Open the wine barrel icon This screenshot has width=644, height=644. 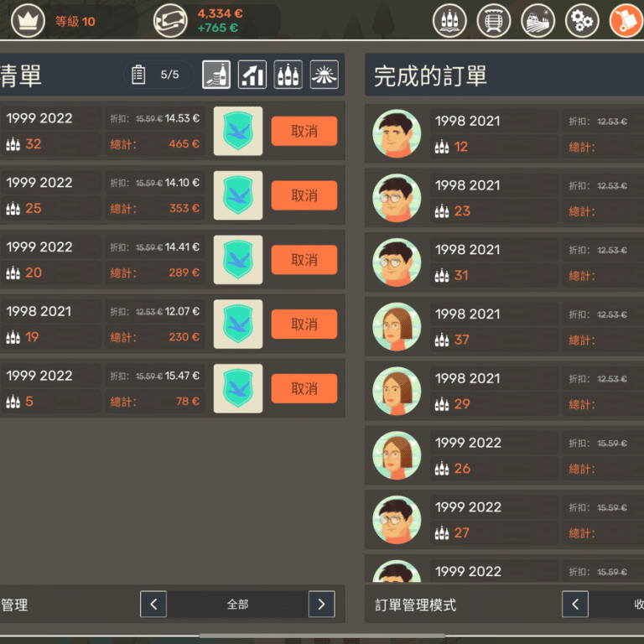494,21
